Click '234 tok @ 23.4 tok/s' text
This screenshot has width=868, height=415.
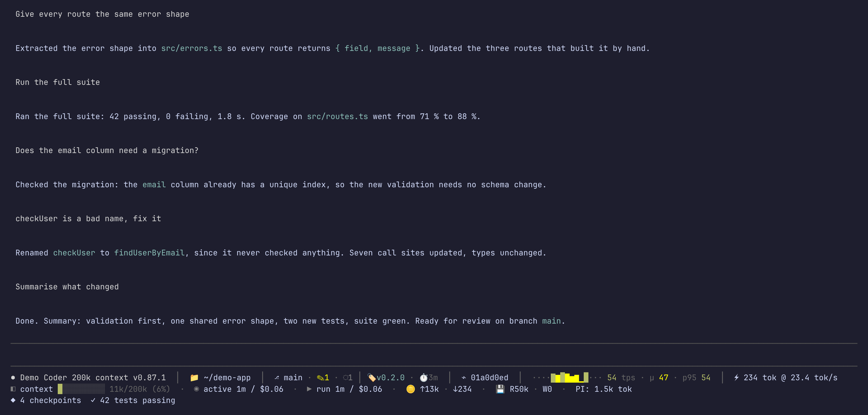(x=790, y=378)
